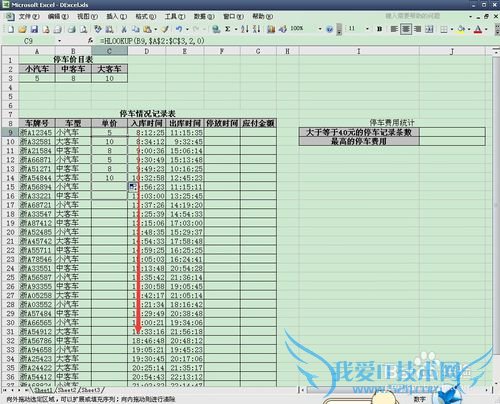This screenshot has width=500, height=404.
Task: Select row 9 header
Action: [10, 132]
